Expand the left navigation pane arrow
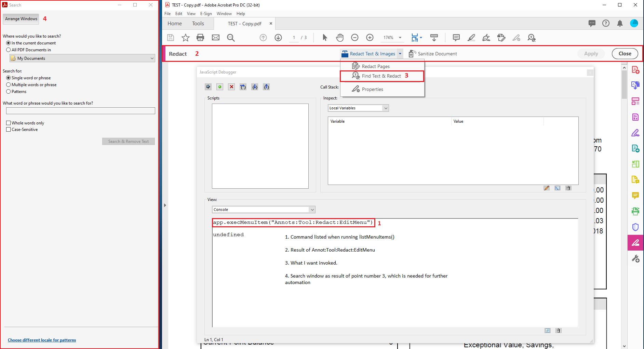 165,205
